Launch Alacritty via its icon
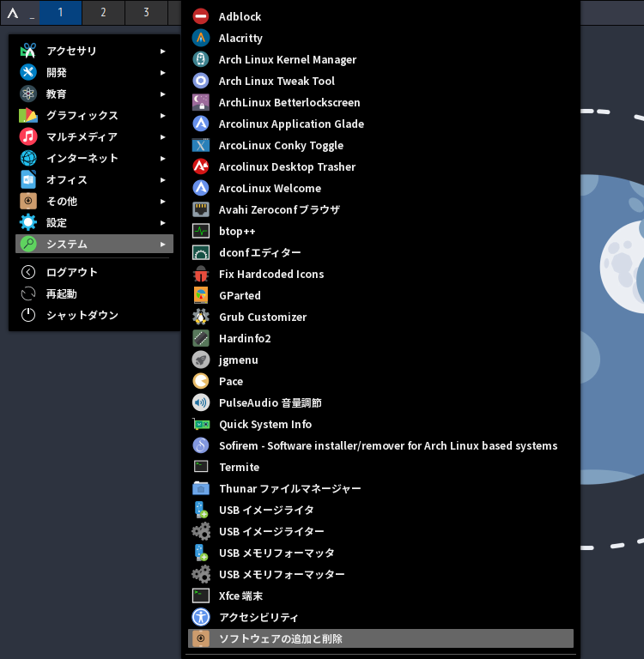Image resolution: width=644 pixels, height=659 pixels. click(201, 38)
